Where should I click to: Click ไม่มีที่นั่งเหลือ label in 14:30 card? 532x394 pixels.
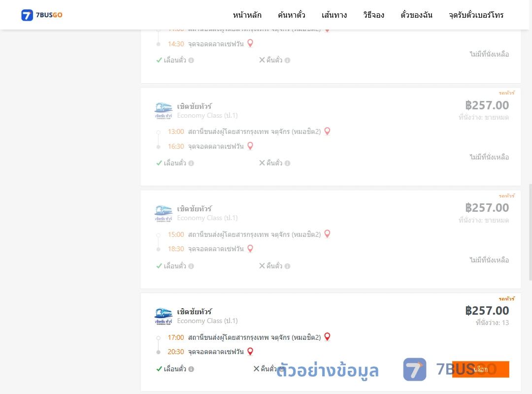(489, 54)
